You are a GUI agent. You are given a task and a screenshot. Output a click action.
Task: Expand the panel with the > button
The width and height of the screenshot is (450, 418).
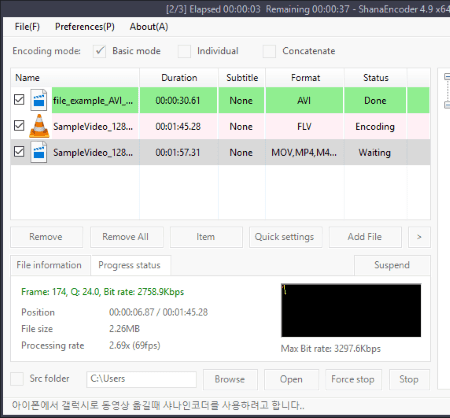point(419,237)
